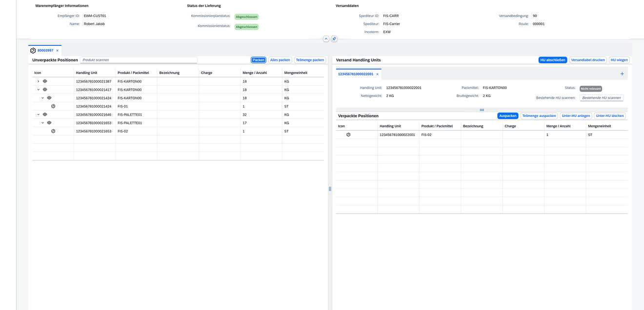Click Bezeichnung header in unpacked table

[x=178, y=73]
